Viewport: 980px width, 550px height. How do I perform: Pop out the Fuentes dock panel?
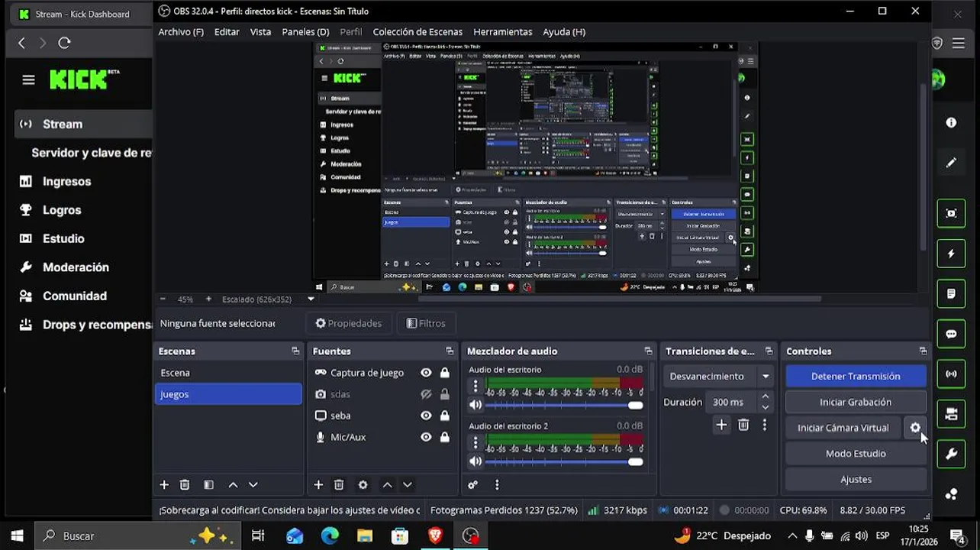450,351
